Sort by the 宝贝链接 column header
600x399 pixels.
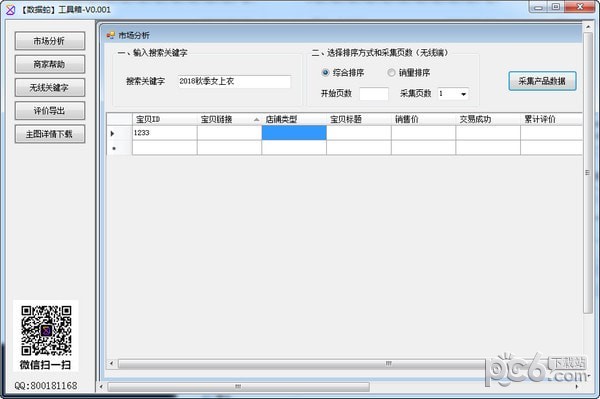[x=229, y=119]
